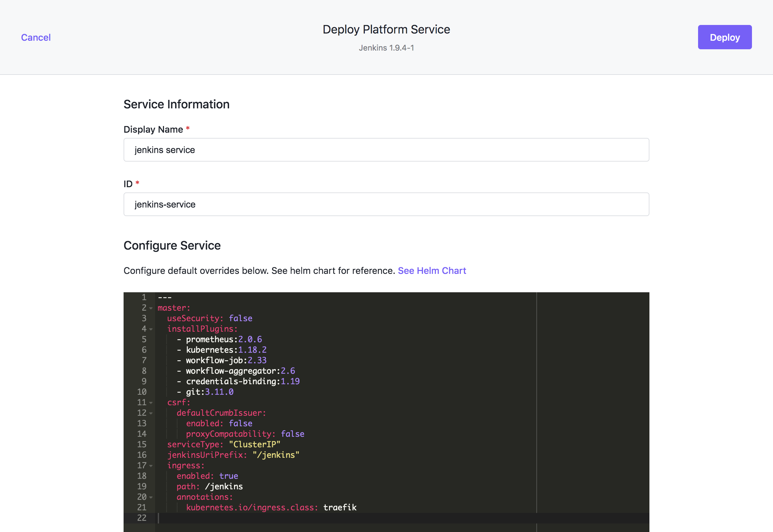Focus the ID input field

[x=386, y=204]
